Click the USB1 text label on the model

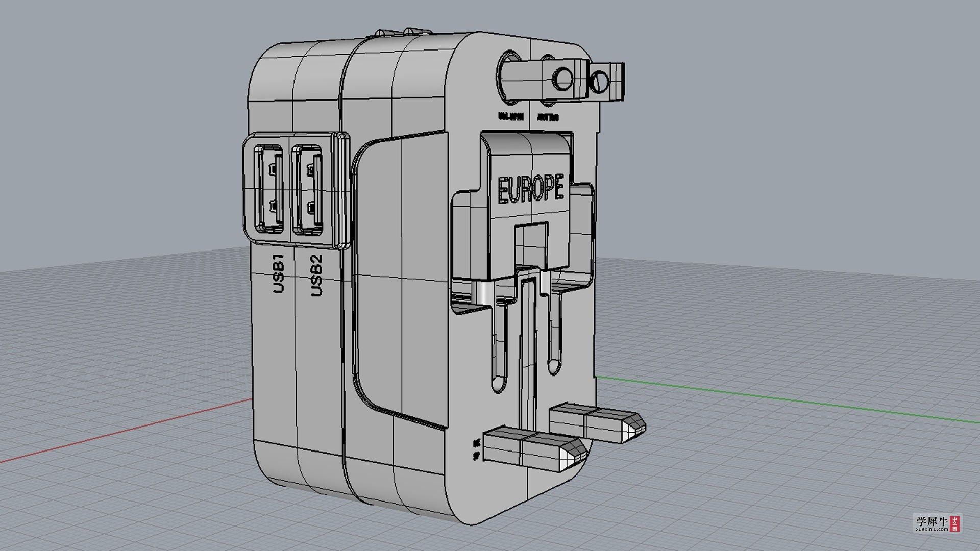(x=279, y=274)
